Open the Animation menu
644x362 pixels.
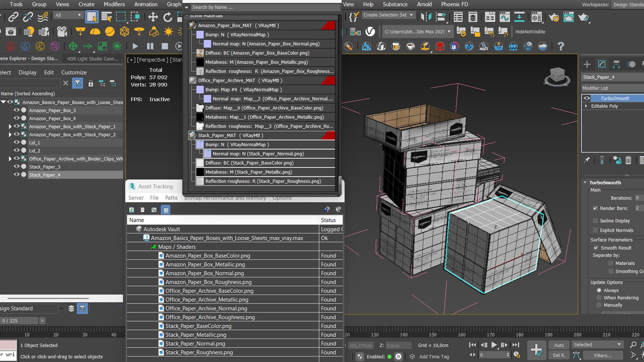146,4
